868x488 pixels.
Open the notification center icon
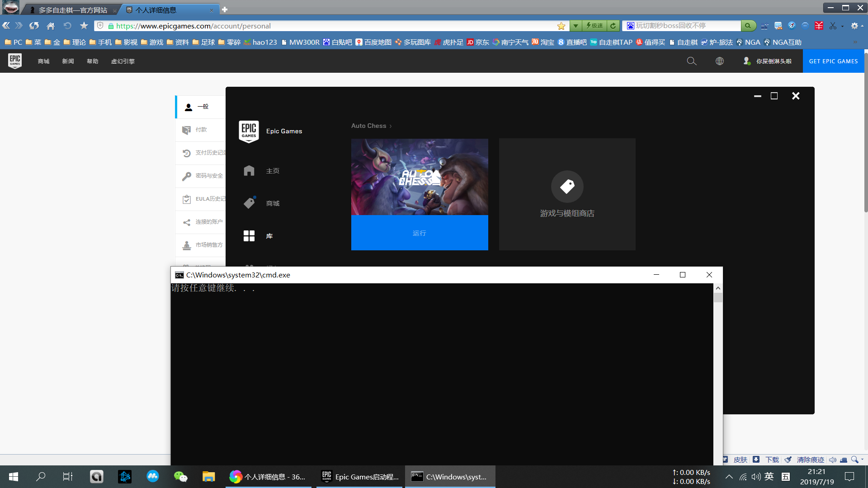coord(849,476)
